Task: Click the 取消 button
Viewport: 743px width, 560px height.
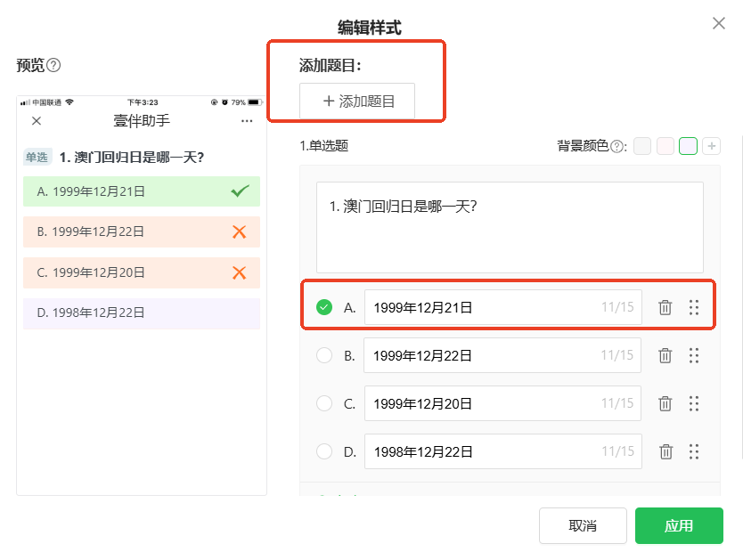Action: point(583,525)
